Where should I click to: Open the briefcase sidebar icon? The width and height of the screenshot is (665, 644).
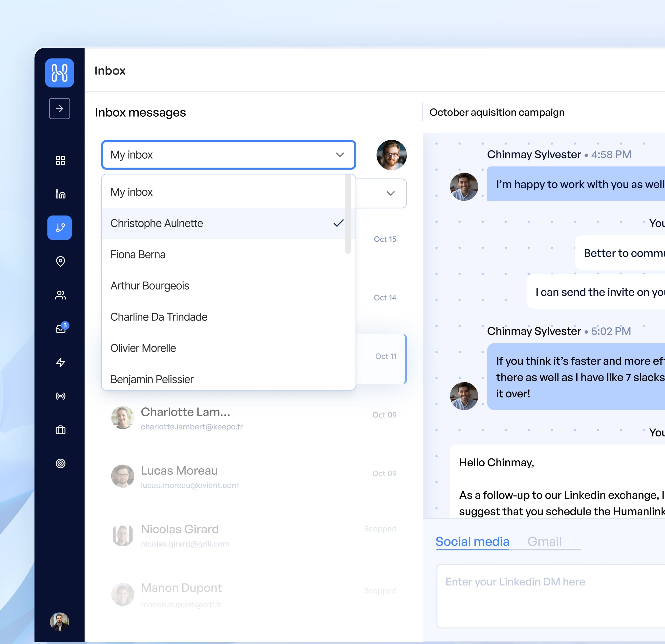(60, 430)
